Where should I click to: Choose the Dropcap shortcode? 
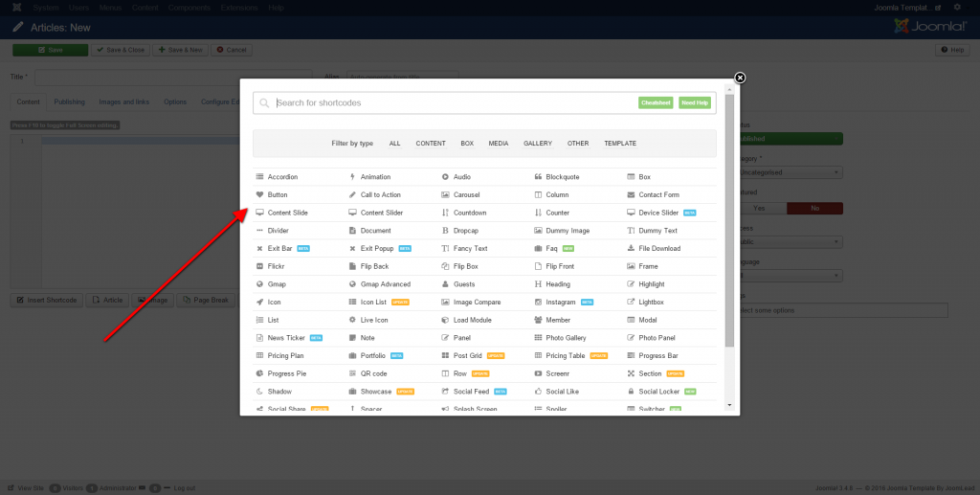460,231
